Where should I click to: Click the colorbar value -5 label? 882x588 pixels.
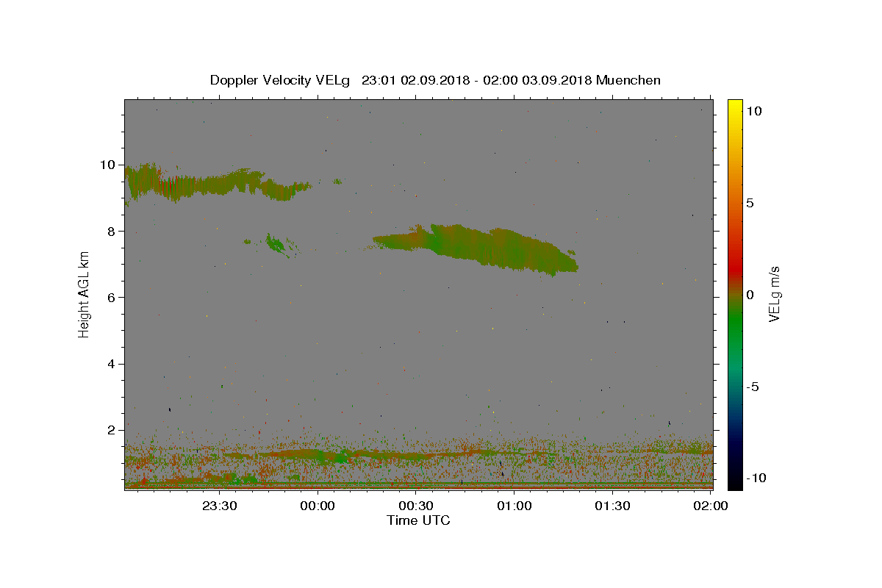click(753, 387)
